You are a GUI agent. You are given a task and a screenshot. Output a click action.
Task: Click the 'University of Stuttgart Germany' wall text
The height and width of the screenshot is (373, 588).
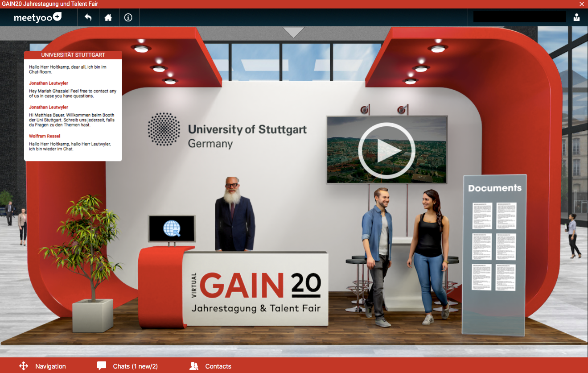(247, 136)
